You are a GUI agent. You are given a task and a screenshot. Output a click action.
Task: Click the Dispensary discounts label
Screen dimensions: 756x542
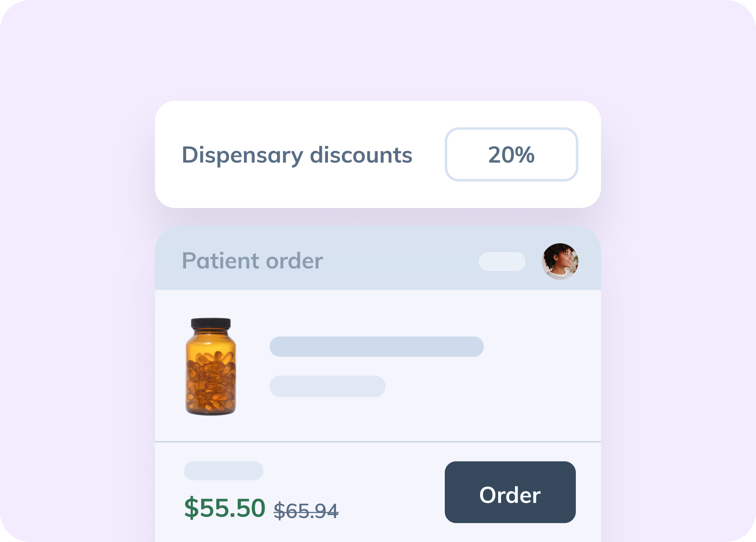(x=297, y=155)
